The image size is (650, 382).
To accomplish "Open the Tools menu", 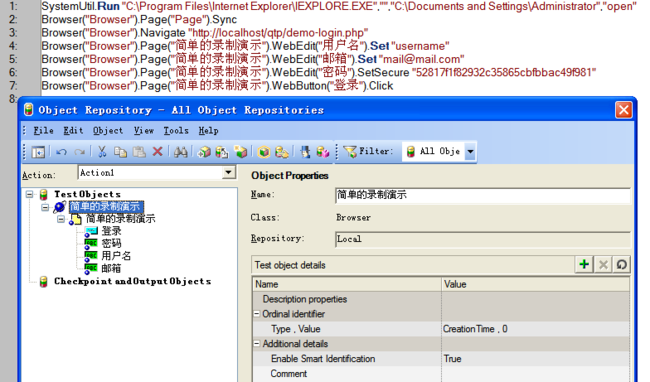I will [x=176, y=131].
